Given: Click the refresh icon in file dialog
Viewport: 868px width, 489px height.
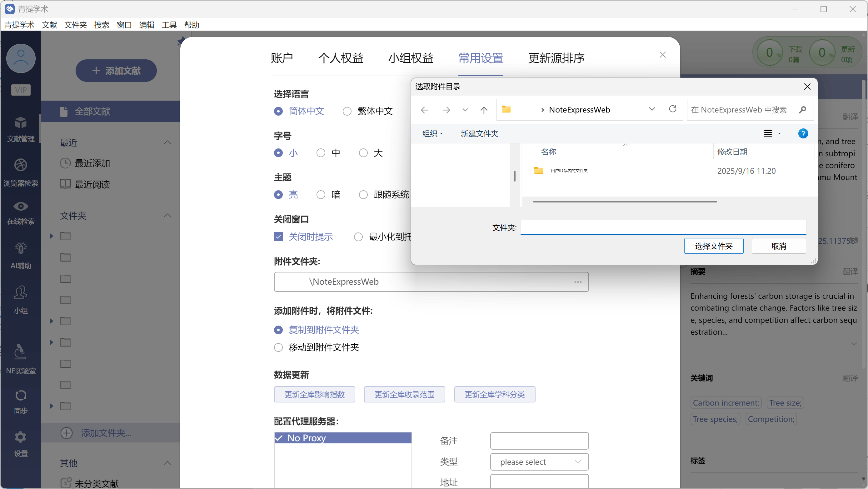Looking at the screenshot, I should [x=673, y=109].
